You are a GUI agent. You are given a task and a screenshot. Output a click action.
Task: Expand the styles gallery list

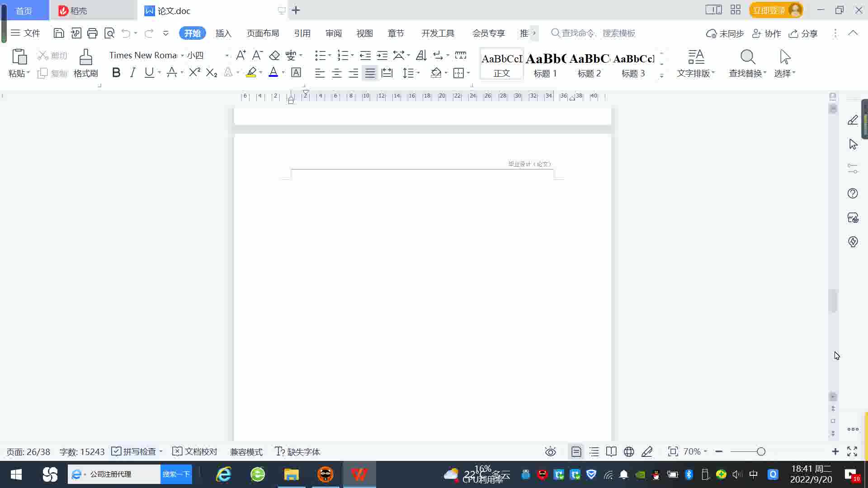tap(661, 76)
